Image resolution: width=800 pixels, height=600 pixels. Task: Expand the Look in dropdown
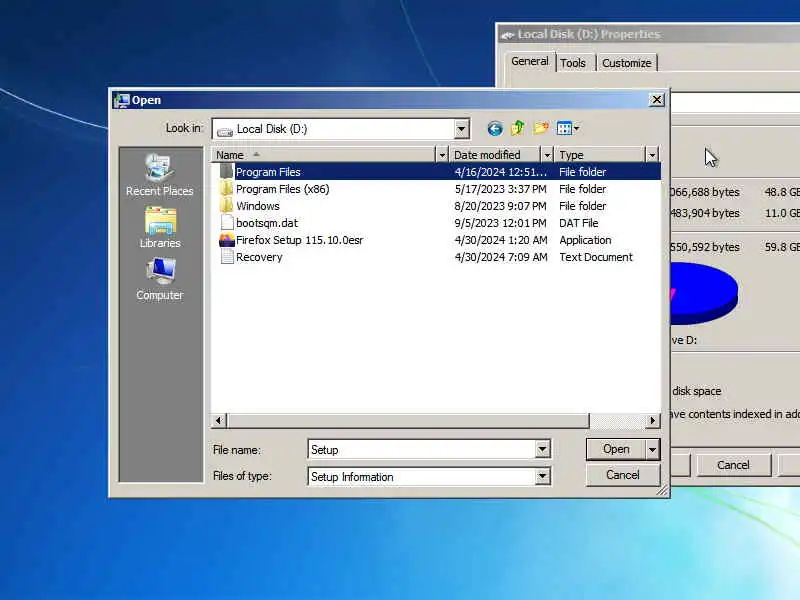pyautogui.click(x=461, y=129)
